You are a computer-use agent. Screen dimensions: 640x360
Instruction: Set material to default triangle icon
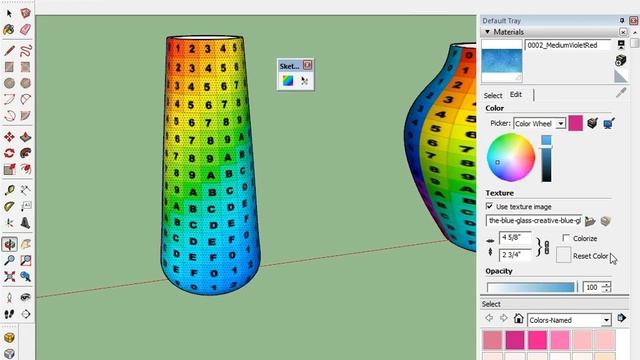tap(621, 76)
